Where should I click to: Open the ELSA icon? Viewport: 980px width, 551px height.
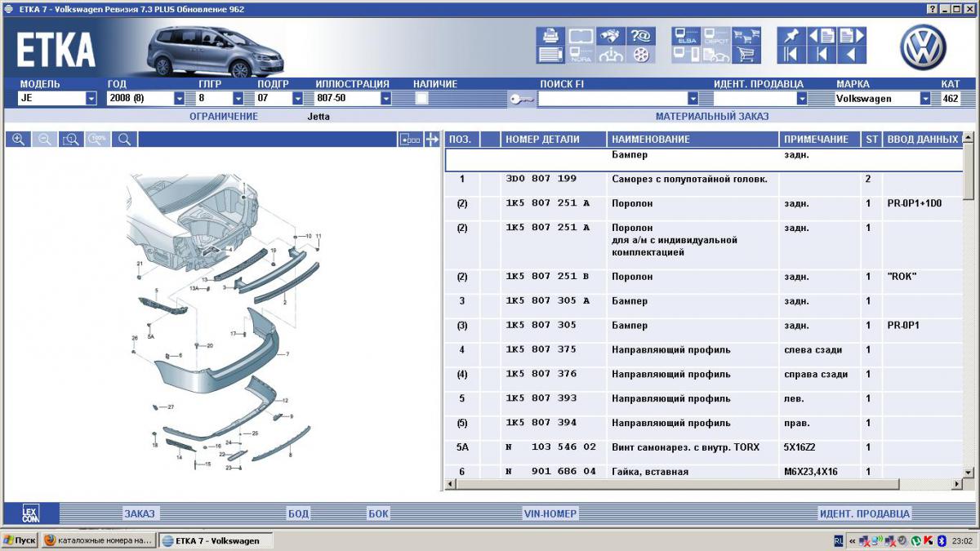click(686, 36)
